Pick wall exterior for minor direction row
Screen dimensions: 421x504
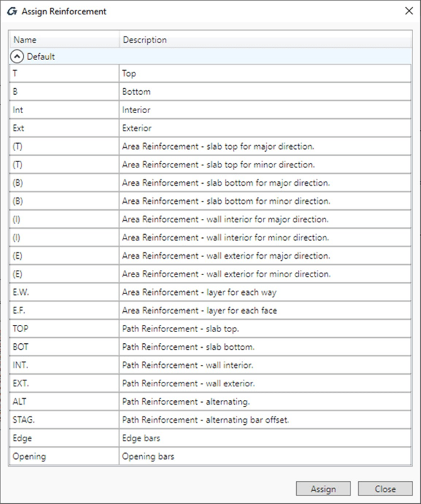[x=209, y=274]
